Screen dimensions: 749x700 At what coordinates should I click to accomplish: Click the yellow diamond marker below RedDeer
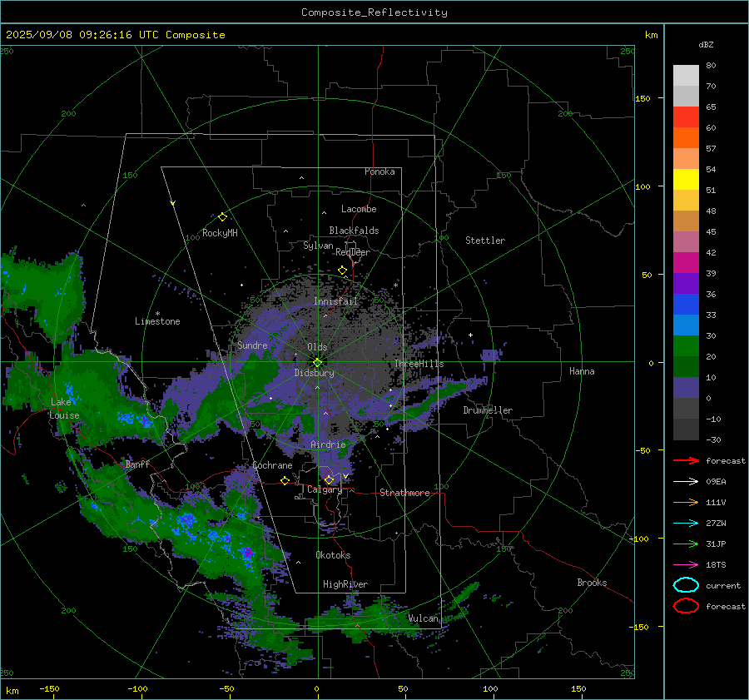point(343,271)
